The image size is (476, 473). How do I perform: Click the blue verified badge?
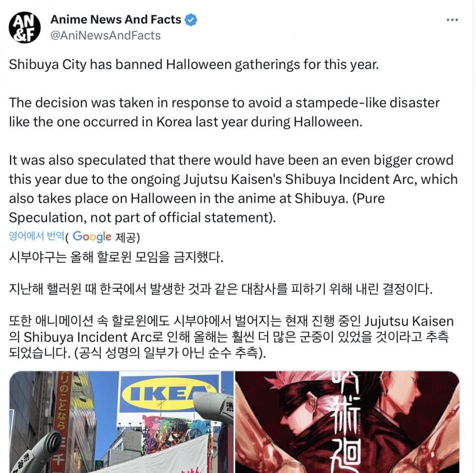(x=191, y=20)
